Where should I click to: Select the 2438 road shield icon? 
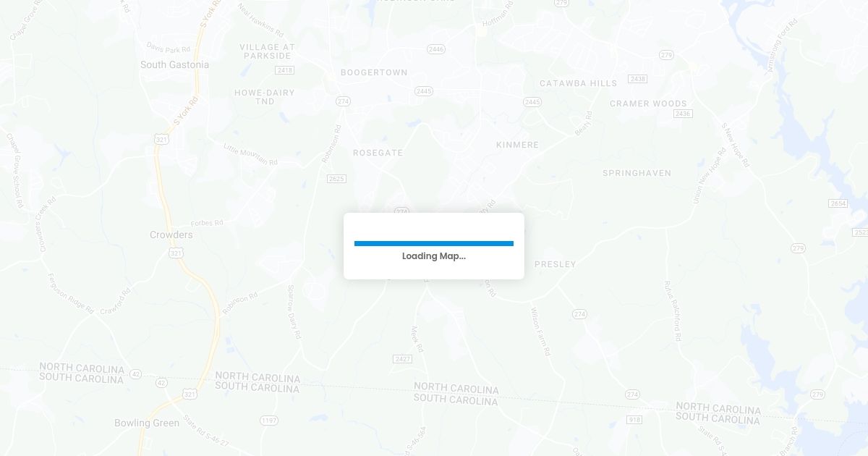click(637, 79)
